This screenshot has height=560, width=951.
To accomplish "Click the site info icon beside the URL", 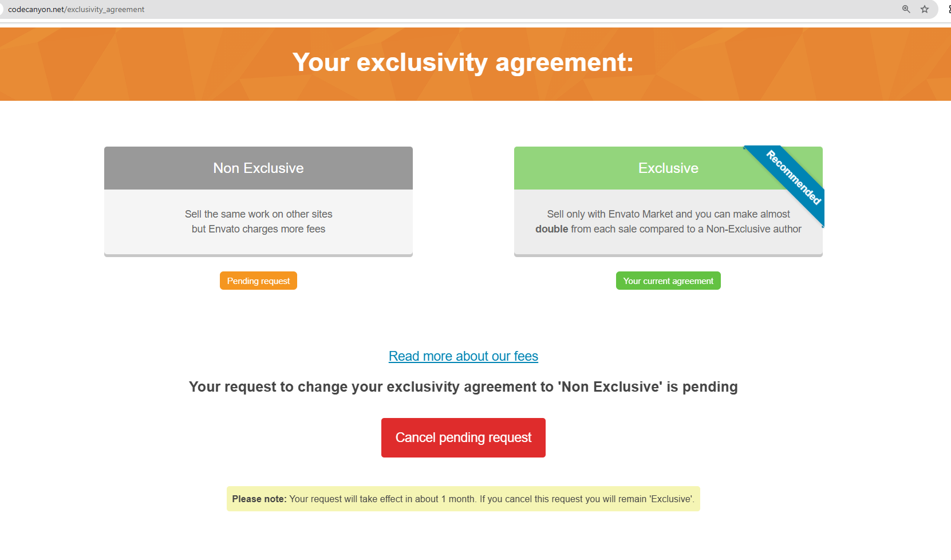I will point(2,9).
